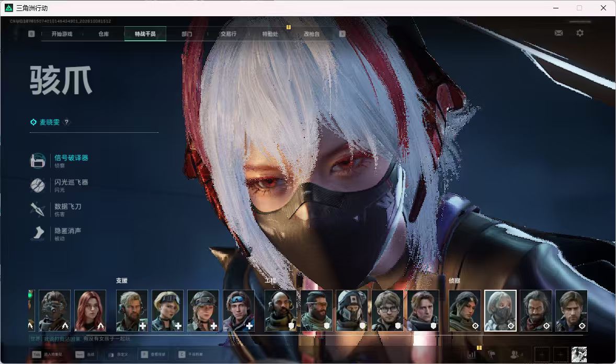Pick the blonde woman with goggles portrait
Screen dimensions: 616x364
[x=167, y=311]
